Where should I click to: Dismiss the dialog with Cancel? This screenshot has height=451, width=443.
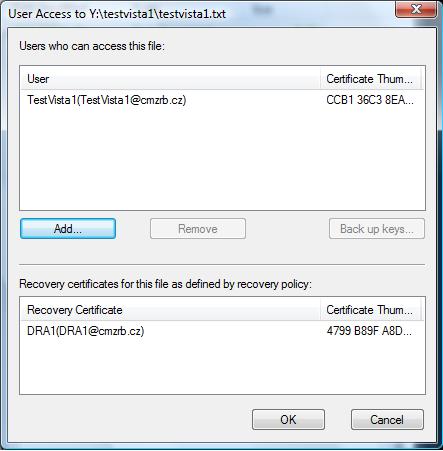tap(387, 420)
